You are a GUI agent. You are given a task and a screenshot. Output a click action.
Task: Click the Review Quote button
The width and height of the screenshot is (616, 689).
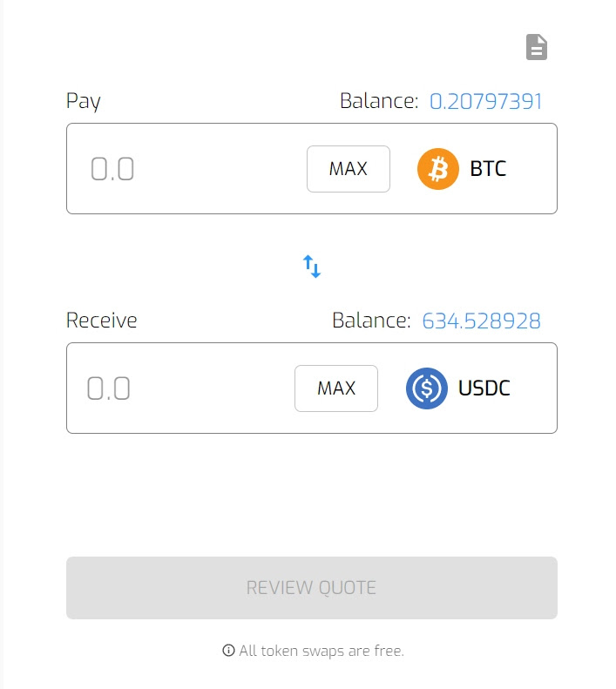point(311,588)
